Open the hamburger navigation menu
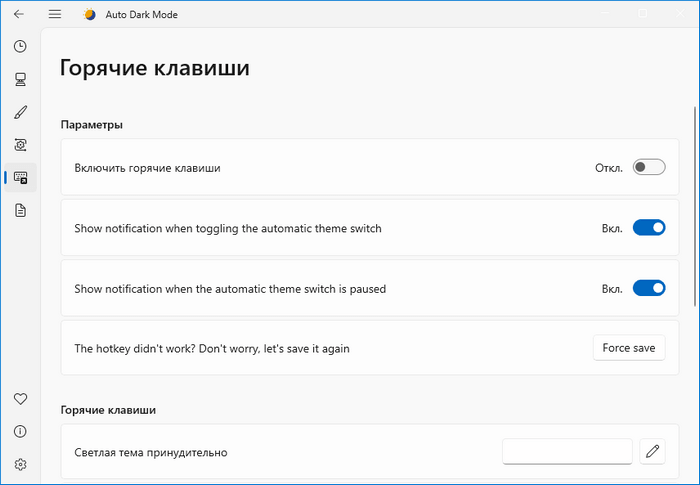700x485 pixels. click(x=55, y=14)
